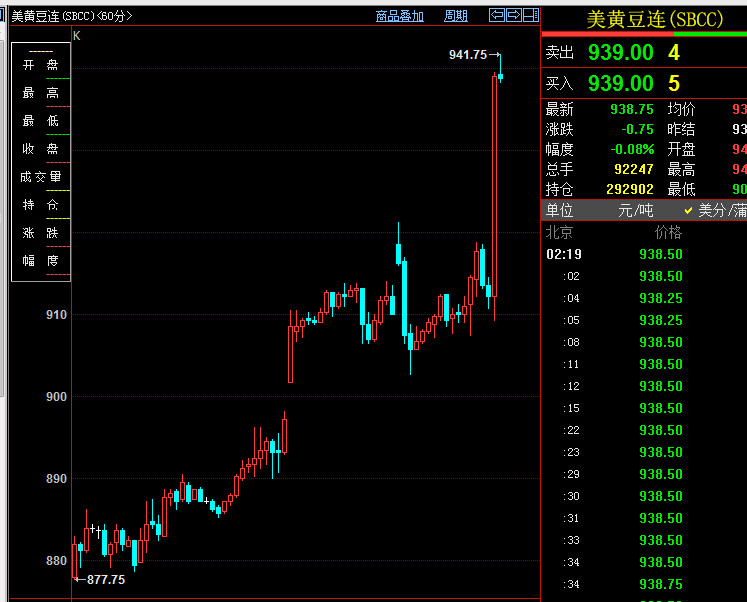747x602 pixels.
Task: Click the 卖出 939.00 ask price
Action: point(620,52)
